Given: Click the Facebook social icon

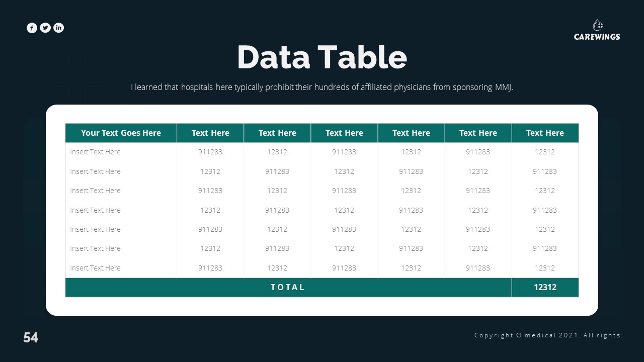Looking at the screenshot, I should [x=32, y=28].
